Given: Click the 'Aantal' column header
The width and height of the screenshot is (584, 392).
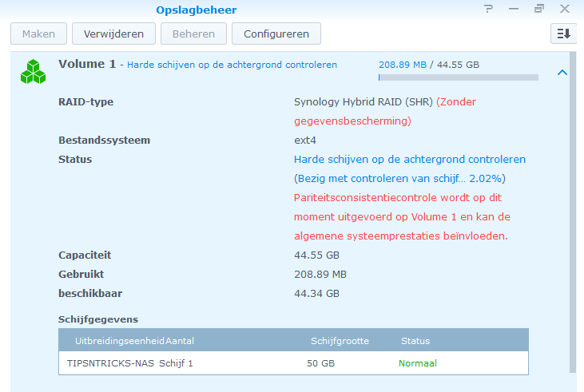Looking at the screenshot, I should [x=180, y=341].
